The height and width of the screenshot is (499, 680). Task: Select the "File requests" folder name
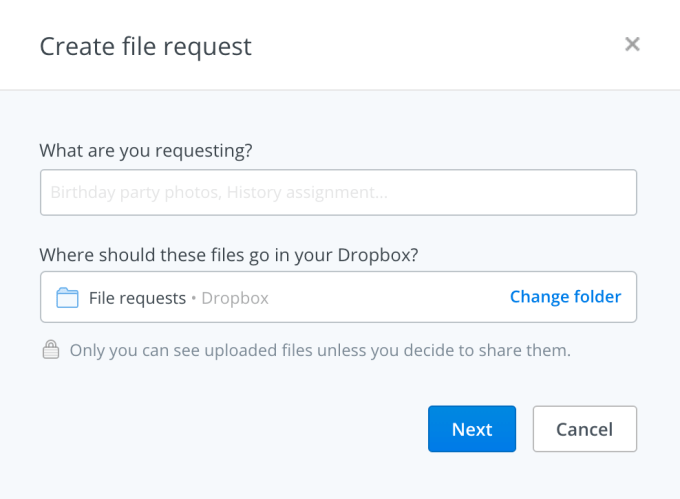coord(137,298)
